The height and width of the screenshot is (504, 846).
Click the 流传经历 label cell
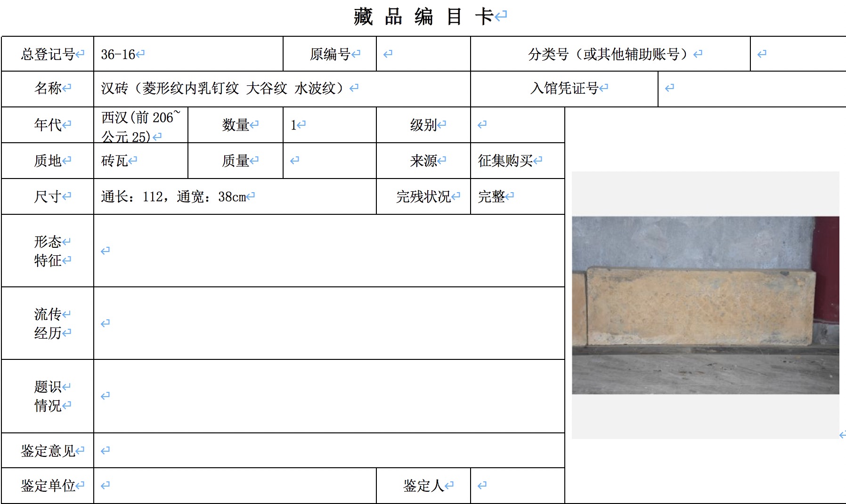pos(48,323)
